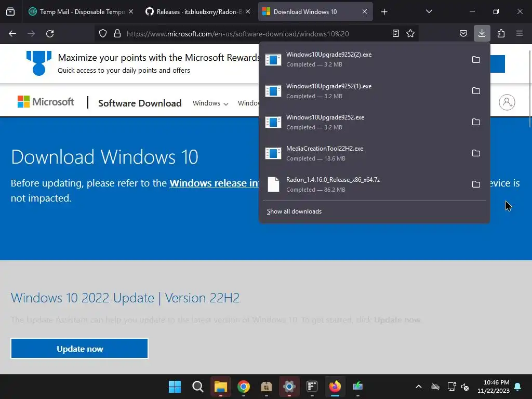Viewport: 532px width, 399px height.
Task: Open the Windows10Upgrade9252(2).exe download
Action: [363, 60]
